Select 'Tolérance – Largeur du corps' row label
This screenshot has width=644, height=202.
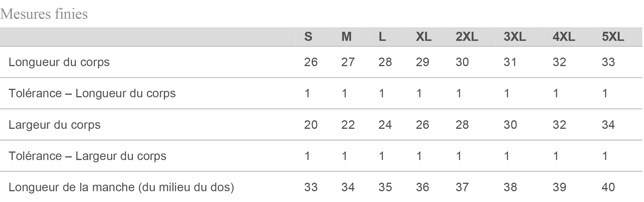(87, 156)
